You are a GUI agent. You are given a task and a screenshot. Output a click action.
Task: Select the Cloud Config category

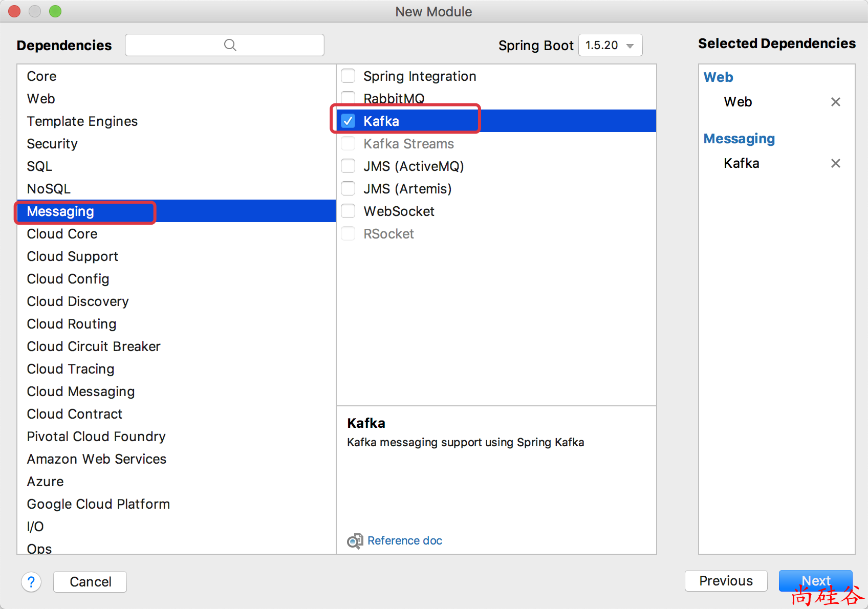point(176,279)
